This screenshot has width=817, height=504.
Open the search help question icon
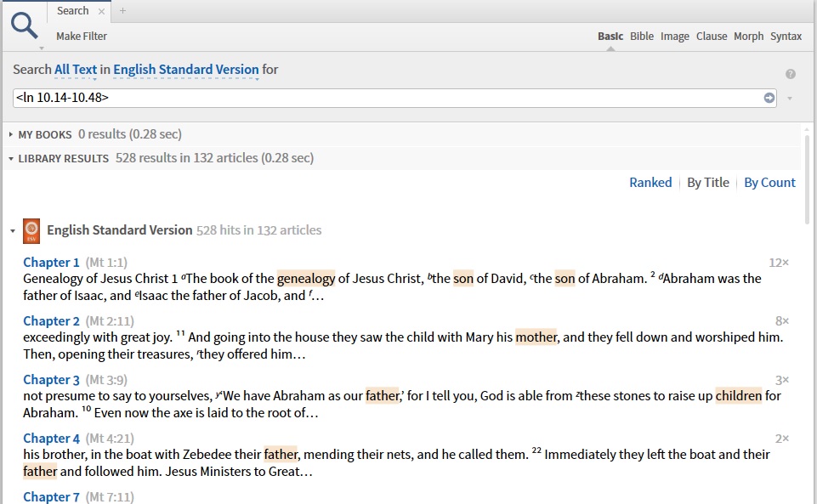[791, 74]
